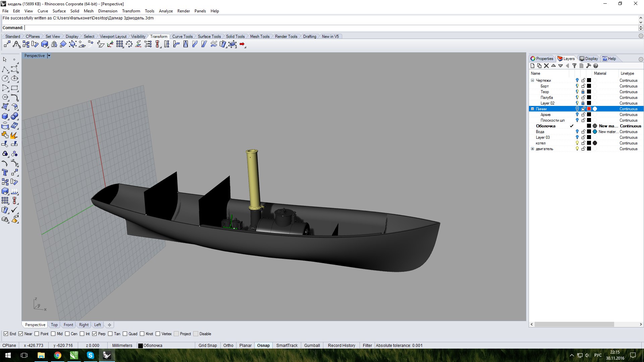This screenshot has height=362, width=644.
Task: Open the Analyze menu
Action: 166,11
